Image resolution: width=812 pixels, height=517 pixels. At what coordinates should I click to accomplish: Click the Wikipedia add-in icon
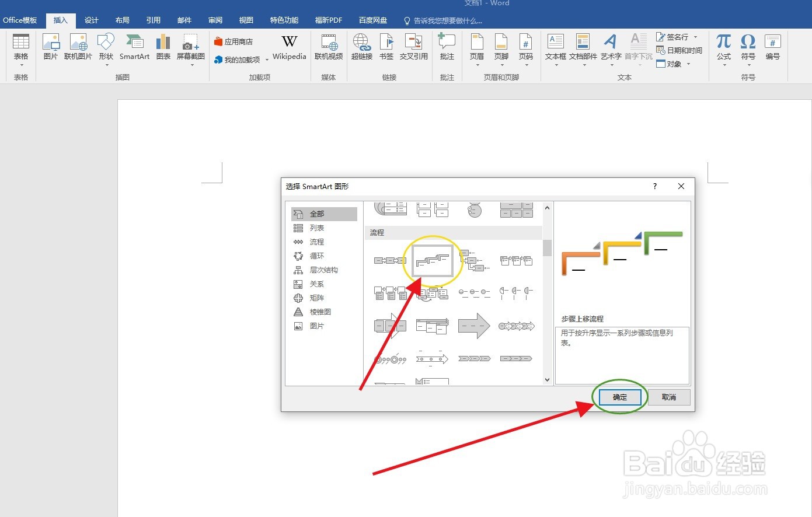(289, 47)
